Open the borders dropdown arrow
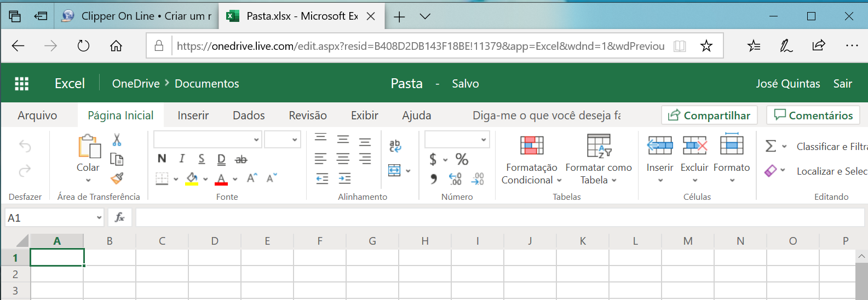This screenshot has height=300, width=868. pos(176,179)
